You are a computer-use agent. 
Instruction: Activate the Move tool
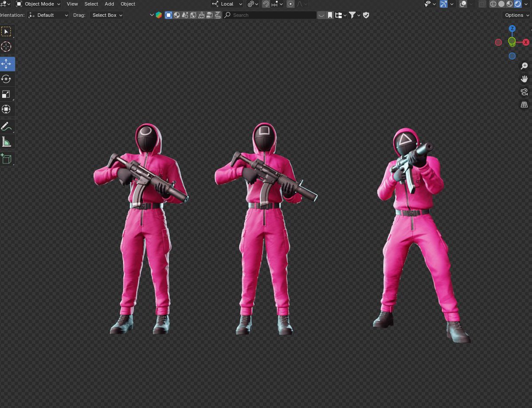click(x=7, y=64)
